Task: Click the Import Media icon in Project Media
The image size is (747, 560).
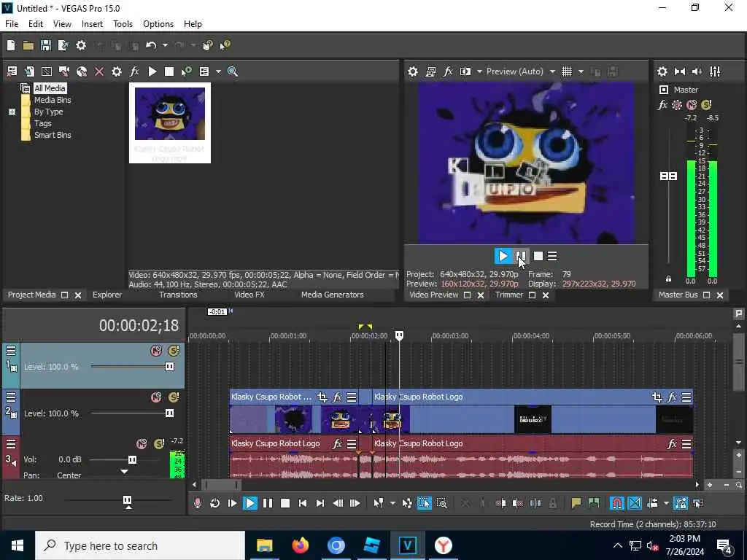Action: pos(12,71)
